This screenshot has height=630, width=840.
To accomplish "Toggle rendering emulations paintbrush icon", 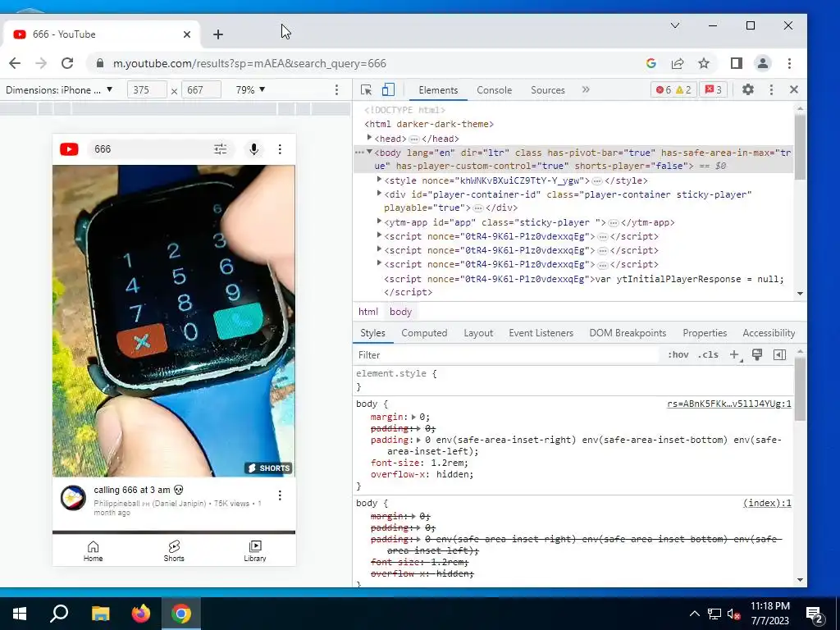I will pyautogui.click(x=757, y=354).
